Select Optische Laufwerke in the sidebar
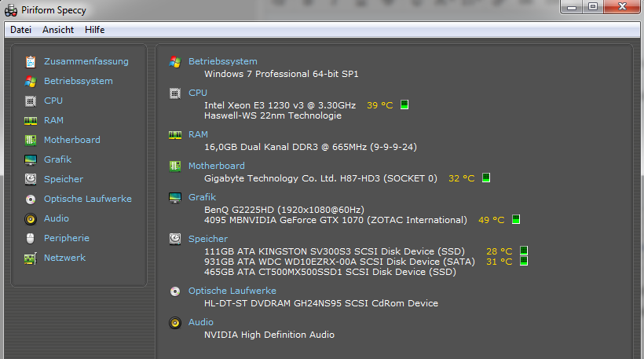This screenshot has height=359, width=644. (x=88, y=199)
